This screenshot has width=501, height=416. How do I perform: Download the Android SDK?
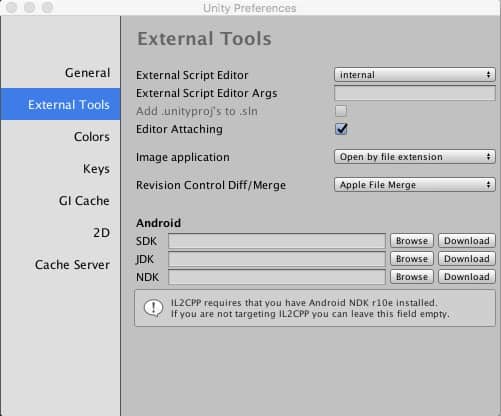pyautogui.click(x=467, y=241)
